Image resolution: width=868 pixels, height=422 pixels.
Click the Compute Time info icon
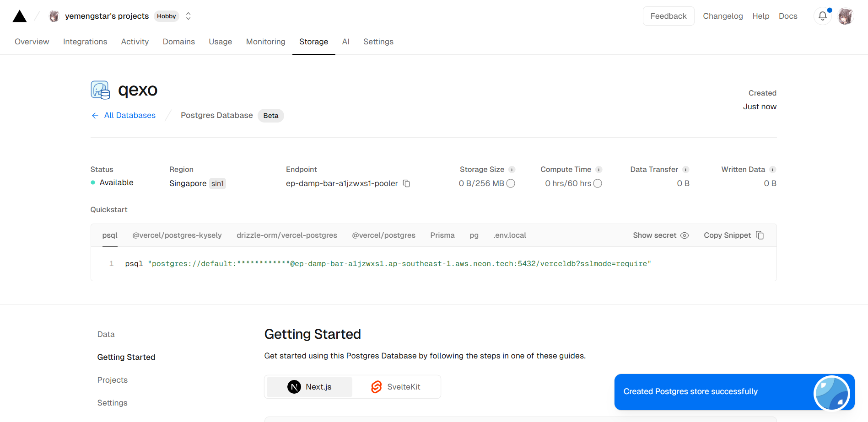(599, 170)
